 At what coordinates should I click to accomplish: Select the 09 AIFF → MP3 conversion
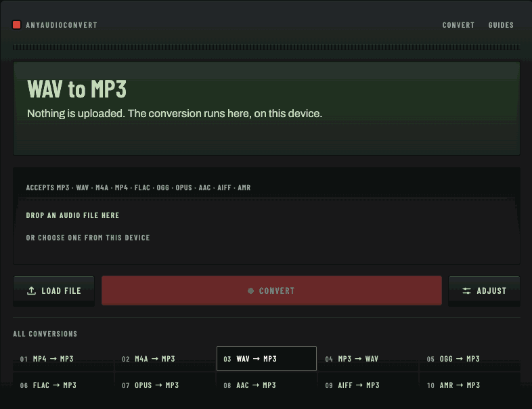point(368,385)
